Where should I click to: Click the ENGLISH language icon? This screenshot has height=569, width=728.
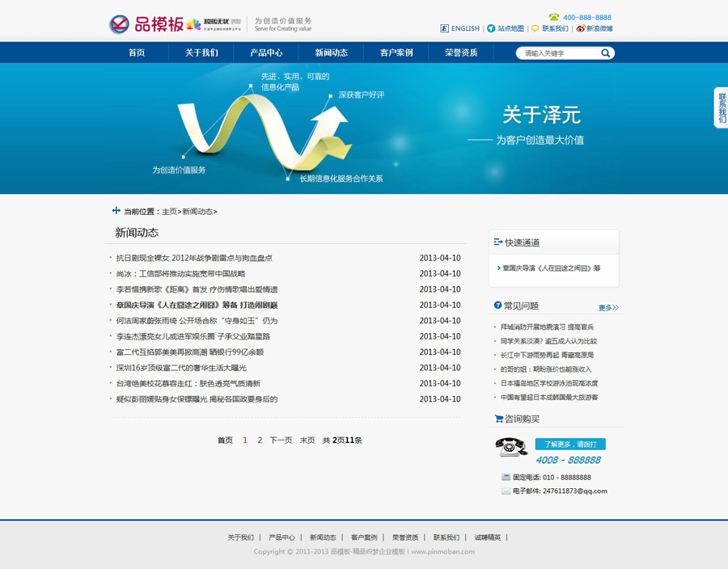(444, 28)
